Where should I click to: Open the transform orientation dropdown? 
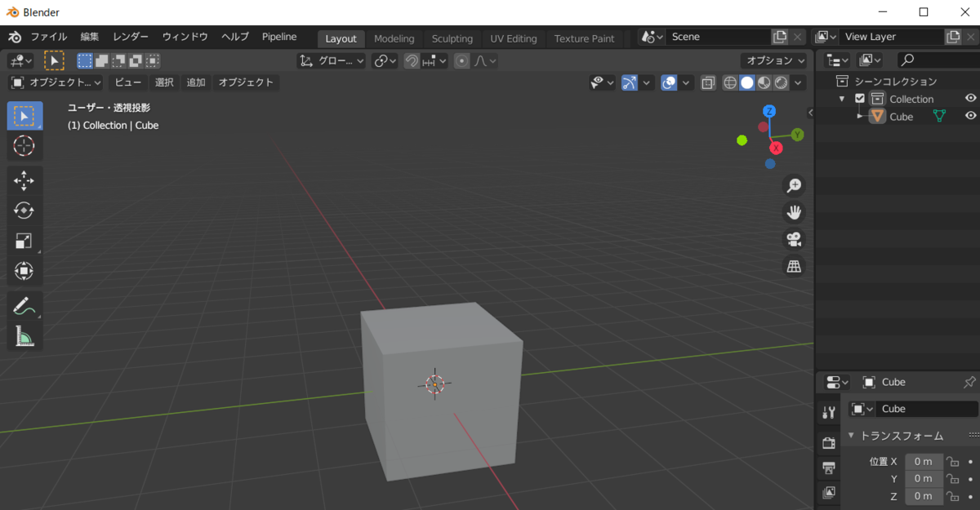(x=332, y=60)
